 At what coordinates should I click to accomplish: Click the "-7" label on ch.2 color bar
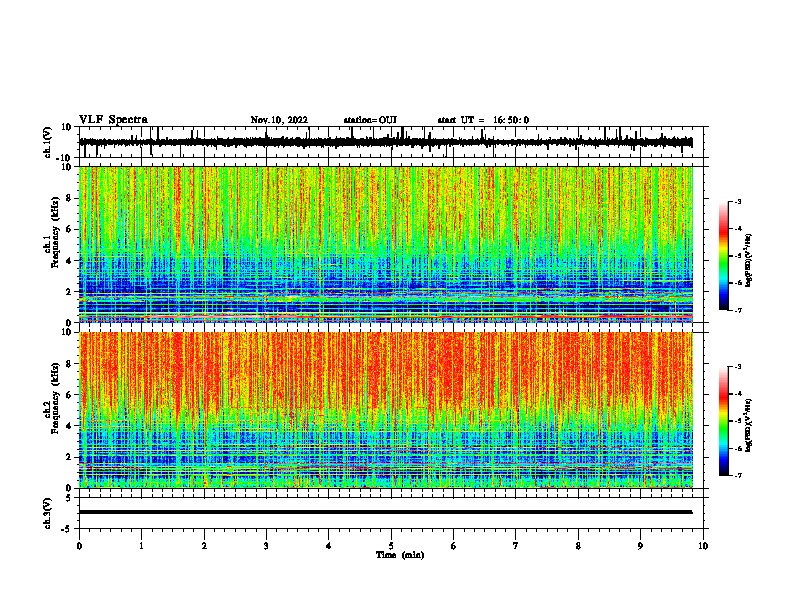point(737,475)
